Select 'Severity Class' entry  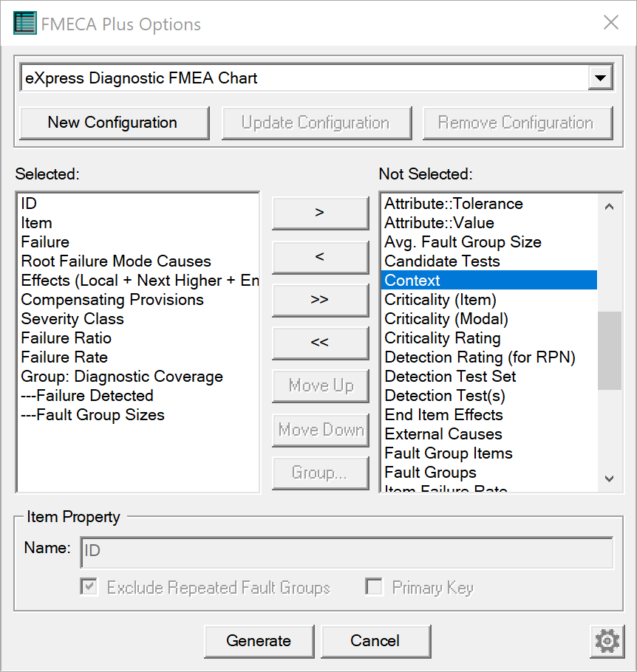(x=138, y=319)
